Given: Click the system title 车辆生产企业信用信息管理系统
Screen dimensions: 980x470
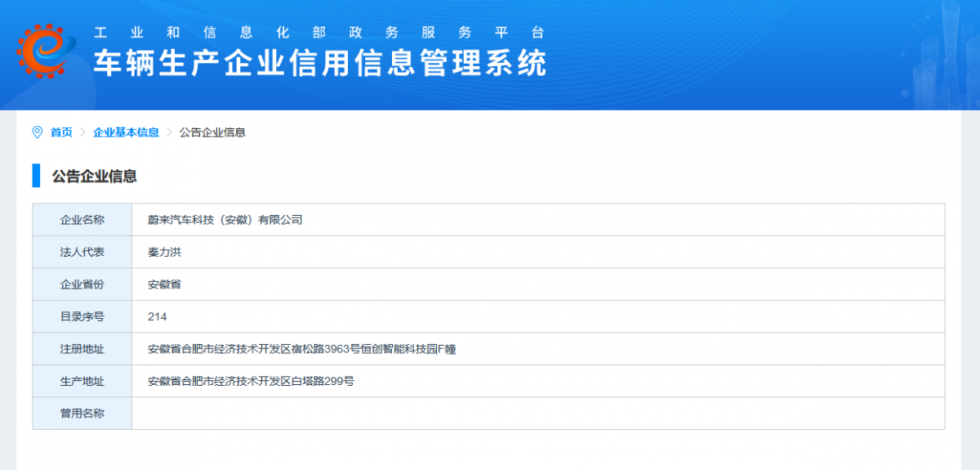Looking at the screenshot, I should pyautogui.click(x=319, y=63).
